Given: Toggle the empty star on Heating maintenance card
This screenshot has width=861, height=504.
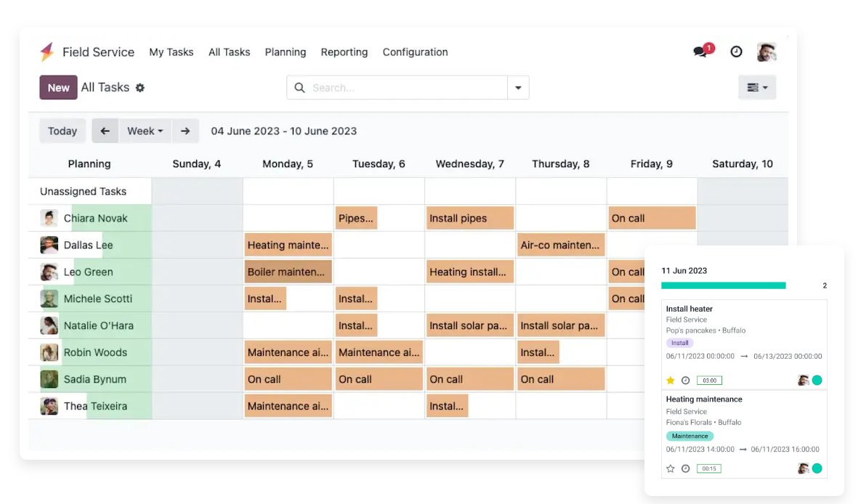Looking at the screenshot, I should [671, 469].
